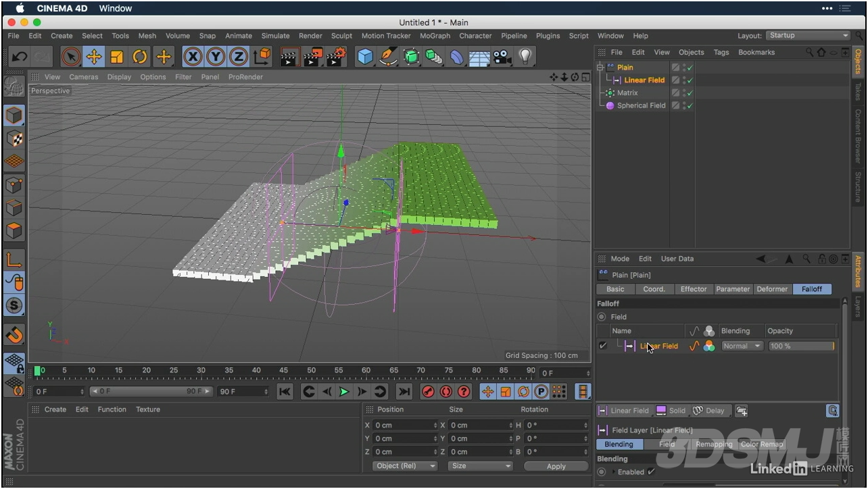The image size is (868, 489).
Task: Open the spline Pen tool
Action: click(x=388, y=57)
